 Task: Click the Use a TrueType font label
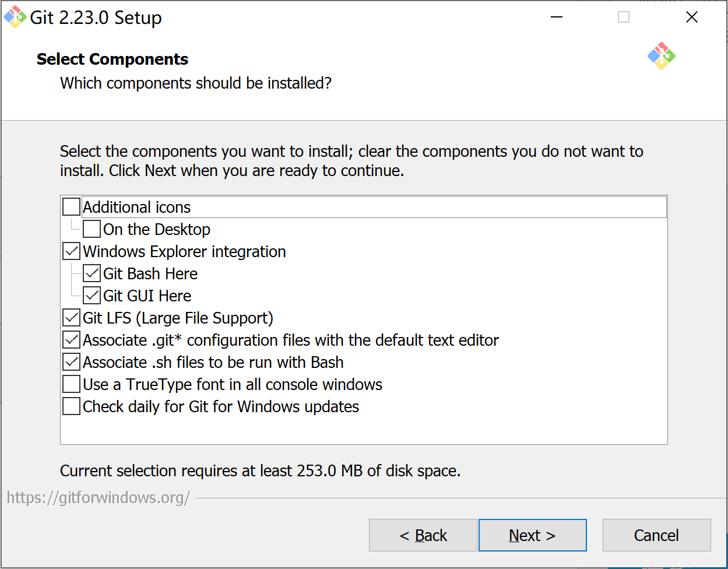tap(233, 385)
